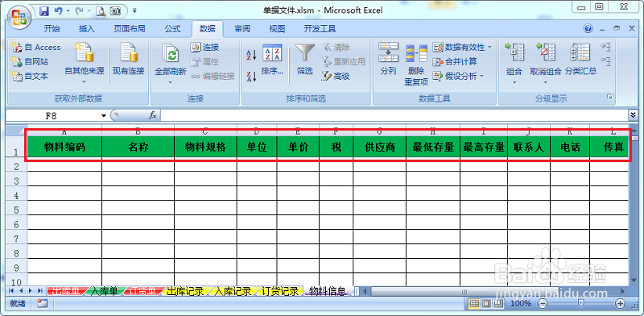
Task: Toggle the filter funnel (筛选)
Action: [305, 60]
